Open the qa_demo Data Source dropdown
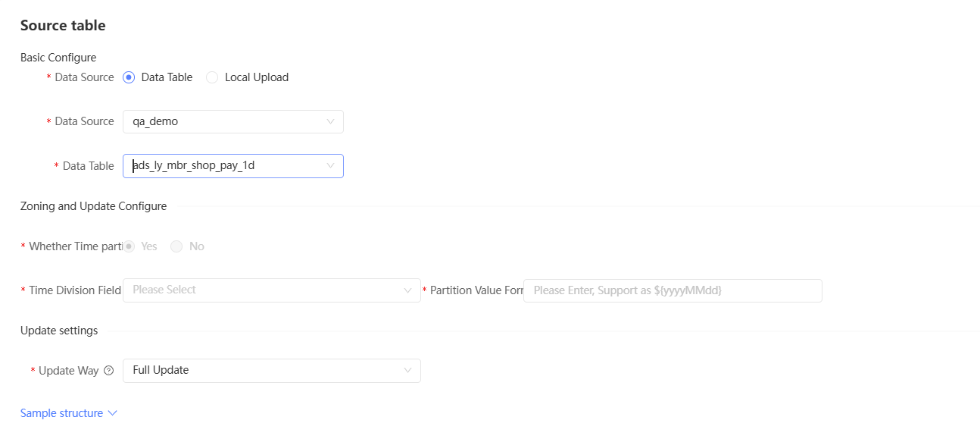This screenshot has width=980, height=439. click(x=227, y=121)
